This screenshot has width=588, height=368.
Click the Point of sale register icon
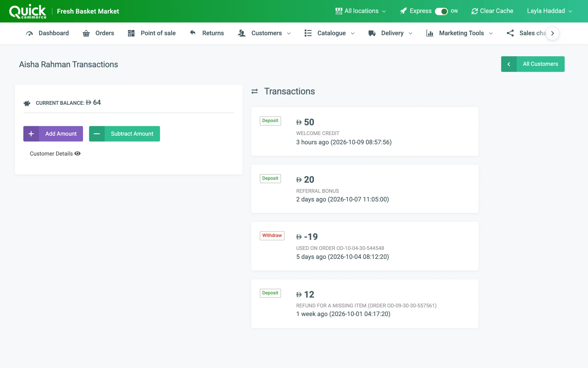[131, 33]
